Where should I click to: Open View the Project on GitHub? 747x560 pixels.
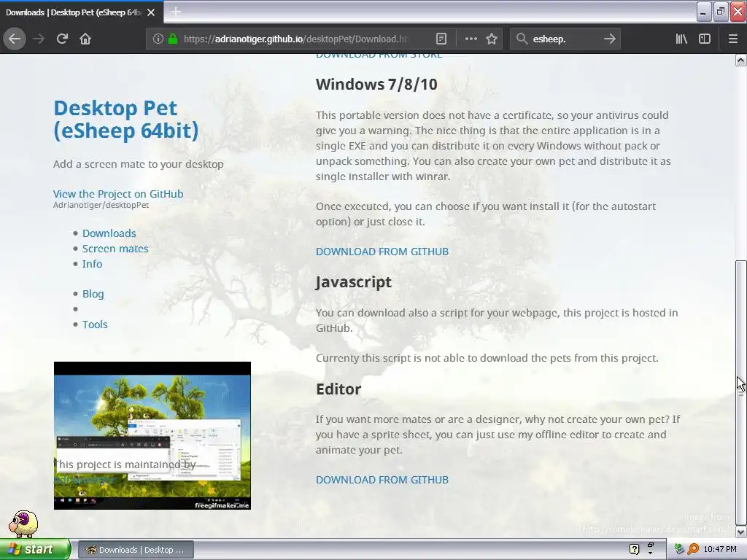point(118,194)
